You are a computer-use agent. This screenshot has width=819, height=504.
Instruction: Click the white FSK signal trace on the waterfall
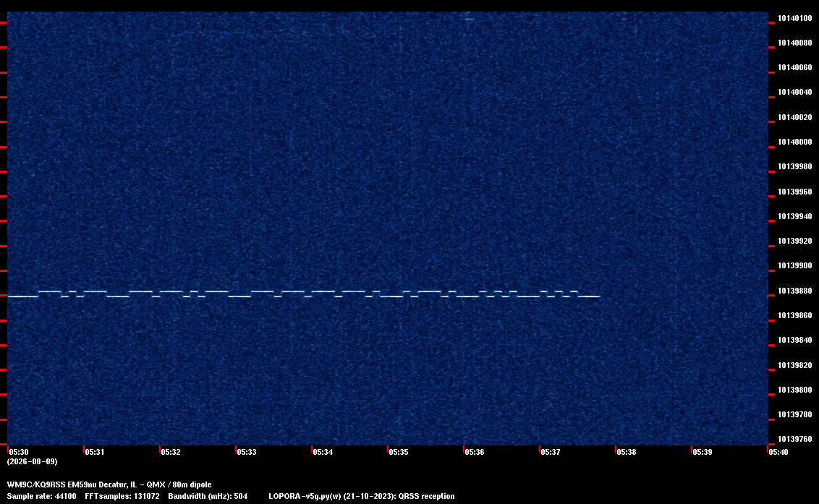point(304,294)
